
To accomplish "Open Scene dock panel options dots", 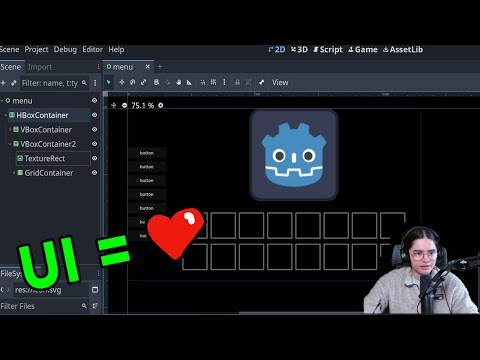I will (98, 67).
